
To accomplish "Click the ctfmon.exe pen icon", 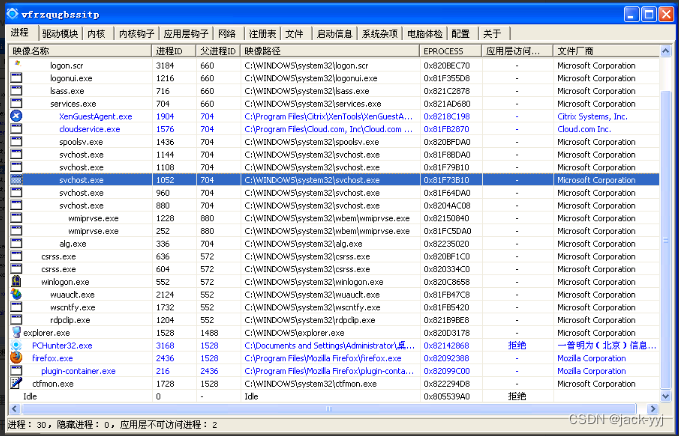I will (x=16, y=383).
